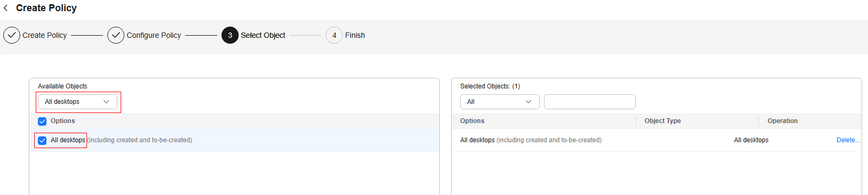Go to the Create Policy step label
Screen dimensions: 868x195
[x=44, y=35]
